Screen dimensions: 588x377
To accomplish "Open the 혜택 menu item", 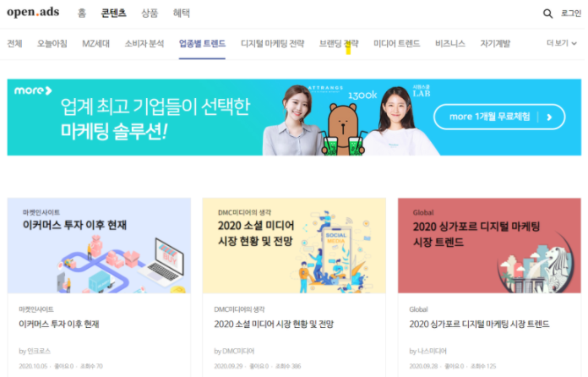I will [182, 14].
